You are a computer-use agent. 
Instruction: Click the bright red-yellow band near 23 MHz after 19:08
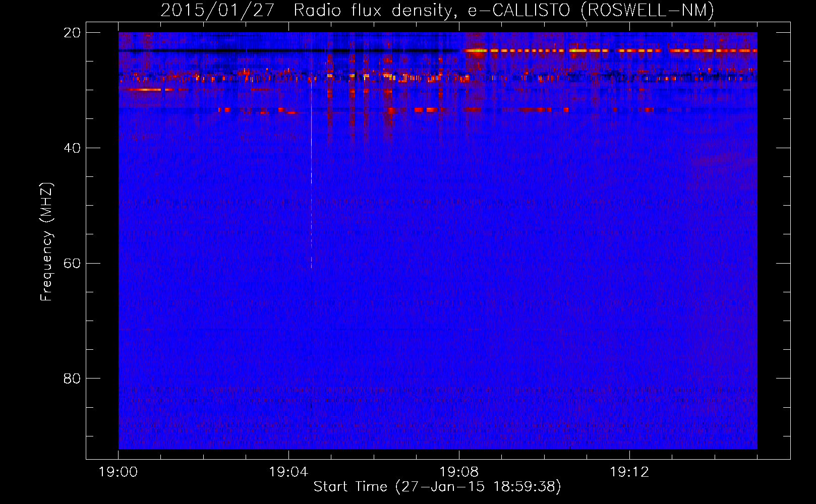pos(610,50)
